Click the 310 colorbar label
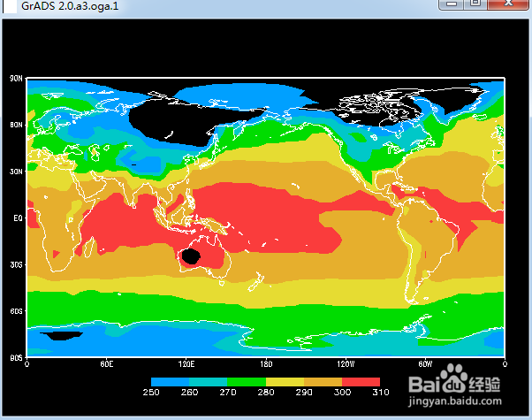532x420 pixels. (x=381, y=393)
